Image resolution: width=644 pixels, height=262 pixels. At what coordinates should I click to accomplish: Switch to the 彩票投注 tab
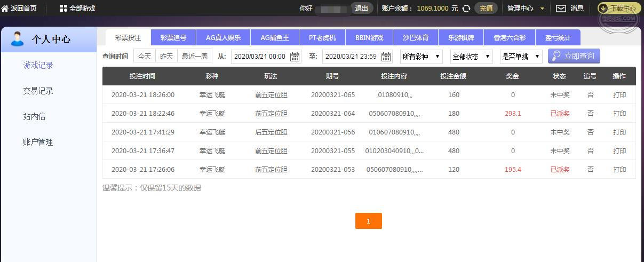(x=128, y=38)
